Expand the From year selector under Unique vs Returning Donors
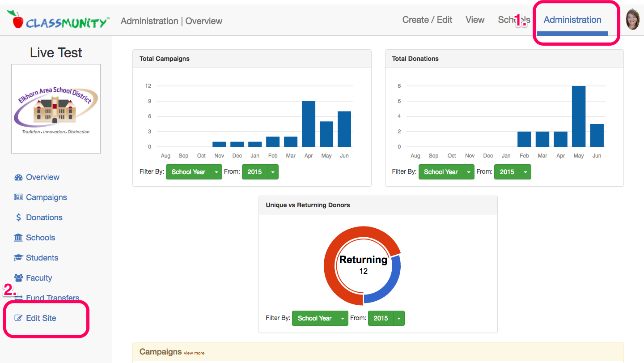 pyautogui.click(x=399, y=318)
